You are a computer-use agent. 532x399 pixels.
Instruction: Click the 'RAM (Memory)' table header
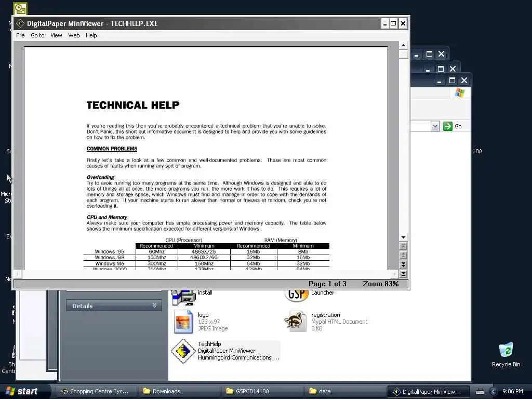[281, 240]
